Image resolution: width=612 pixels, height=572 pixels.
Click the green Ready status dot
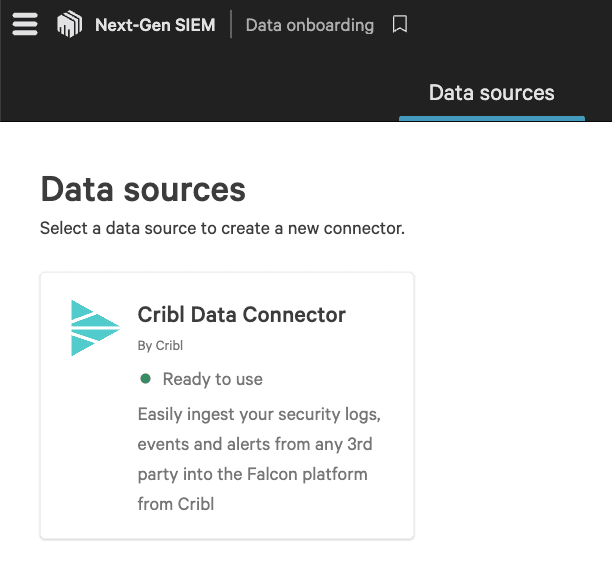145,379
